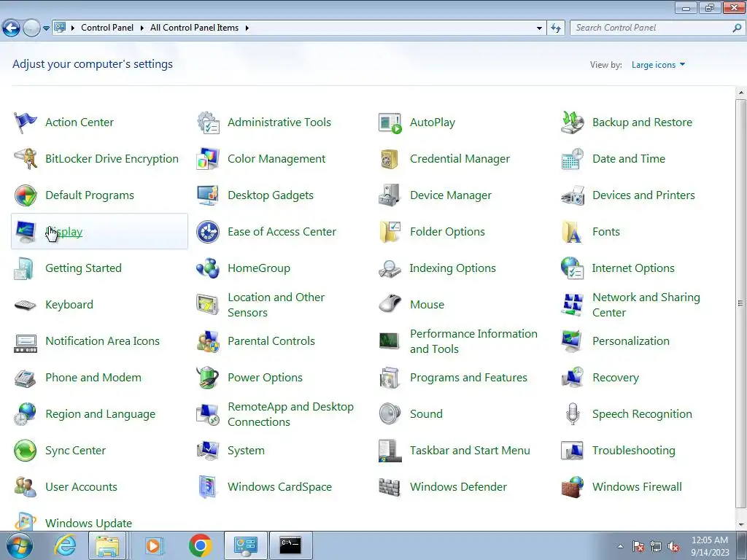Open Network and Sharing Center
This screenshot has width=747, height=560.
click(x=646, y=305)
